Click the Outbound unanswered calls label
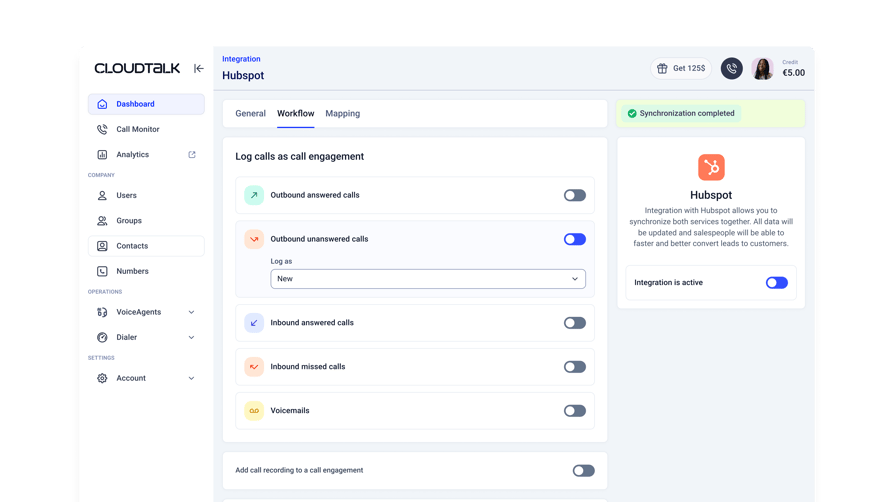 (x=319, y=239)
